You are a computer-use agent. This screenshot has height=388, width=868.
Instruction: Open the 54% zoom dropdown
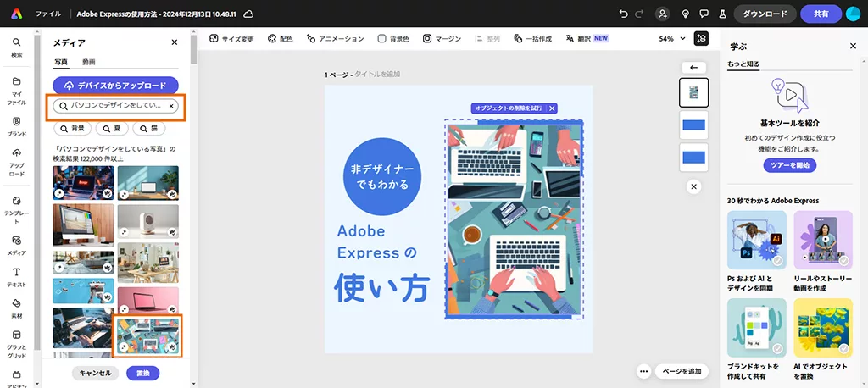tap(672, 39)
